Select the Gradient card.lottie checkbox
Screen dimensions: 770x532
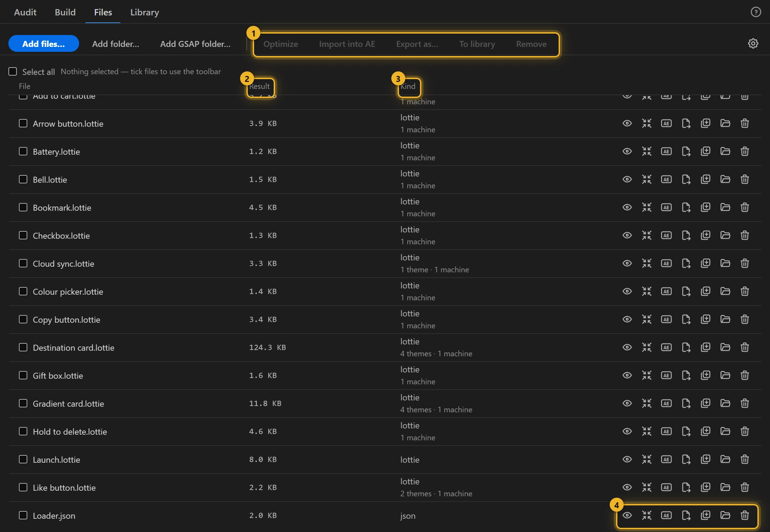click(x=23, y=403)
